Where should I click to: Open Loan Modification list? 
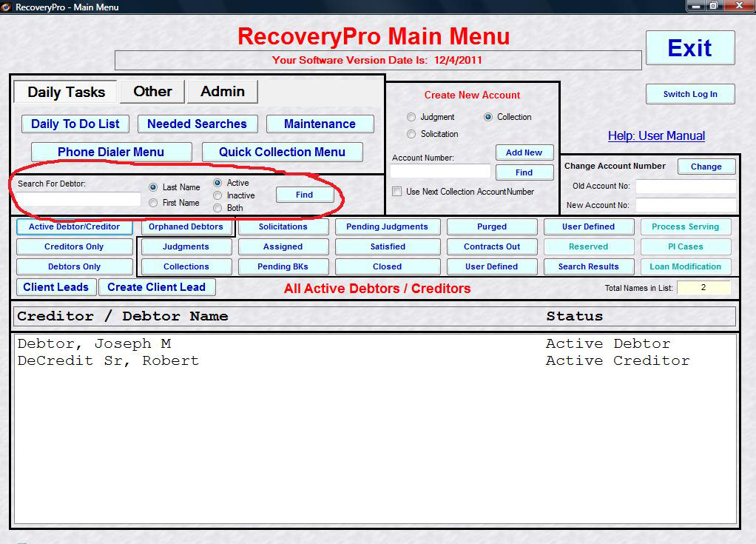[686, 266]
